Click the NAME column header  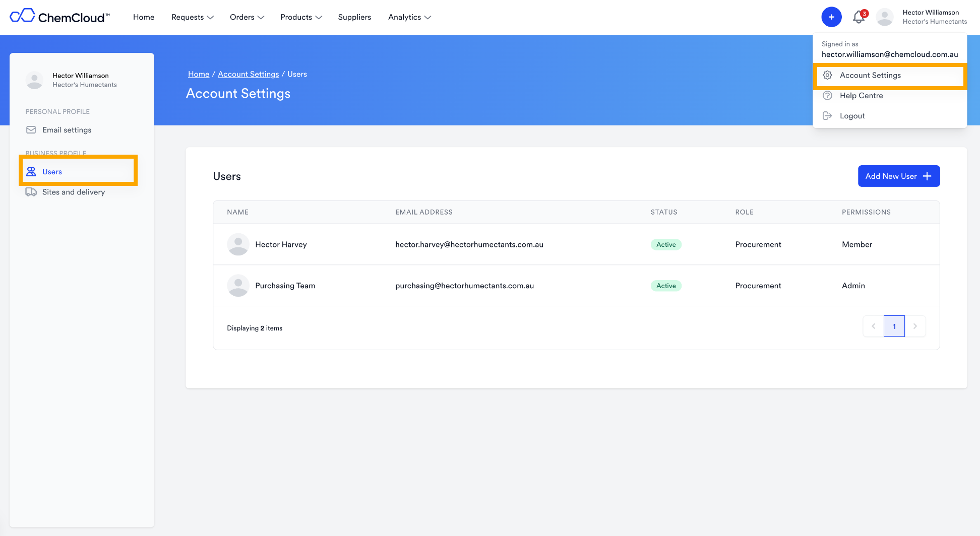(237, 212)
